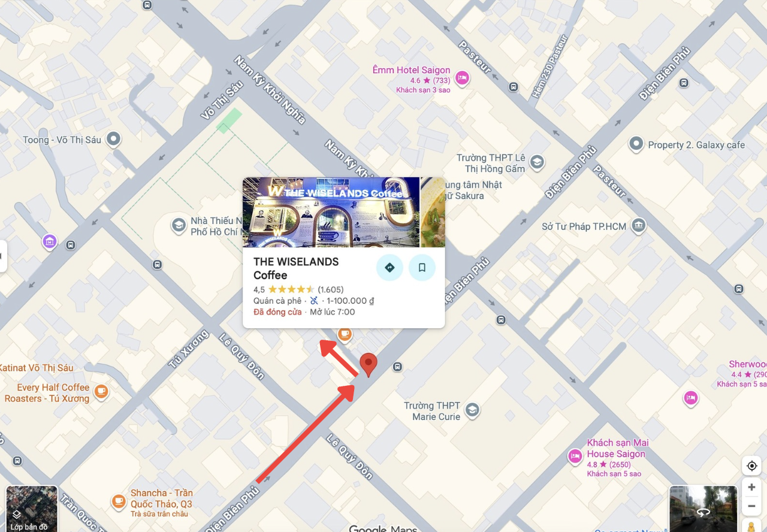Open THE WISELANDS Coffee storefront photo
The width and height of the screenshot is (767, 532).
pyautogui.click(x=331, y=212)
